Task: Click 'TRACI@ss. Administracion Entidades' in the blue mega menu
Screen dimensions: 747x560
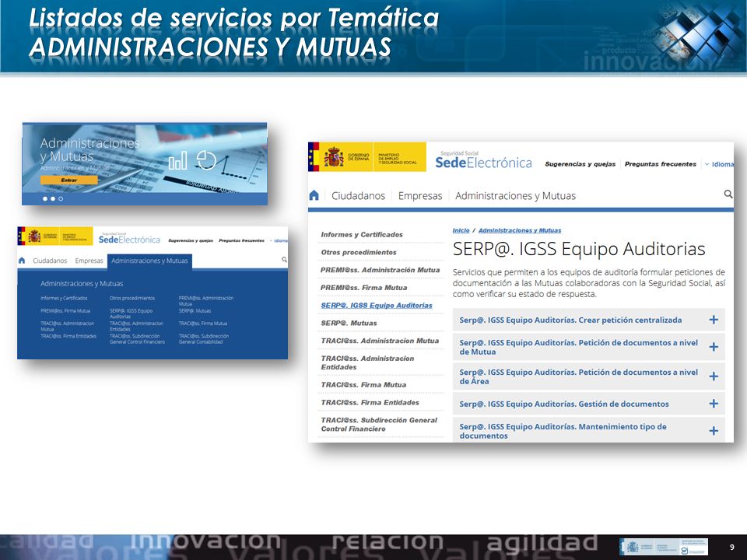Action: pos(136,326)
